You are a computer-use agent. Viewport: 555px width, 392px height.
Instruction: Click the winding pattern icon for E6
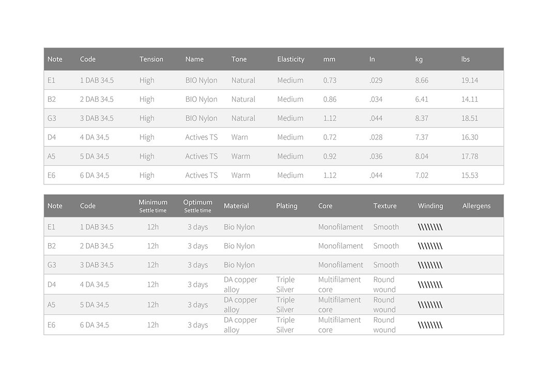point(430,325)
